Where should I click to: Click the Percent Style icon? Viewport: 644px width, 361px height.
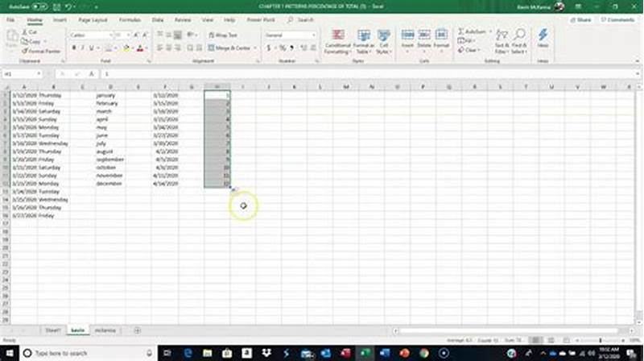point(283,48)
